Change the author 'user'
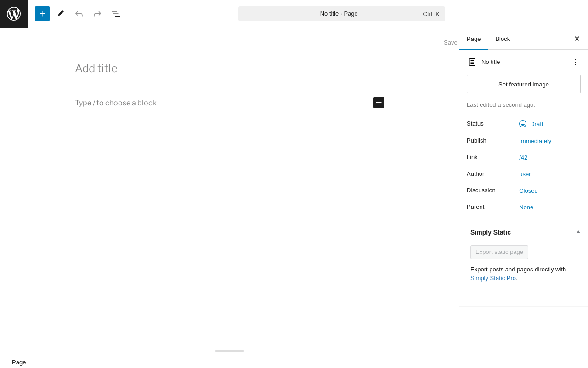The width and height of the screenshot is (588, 368). click(525, 174)
